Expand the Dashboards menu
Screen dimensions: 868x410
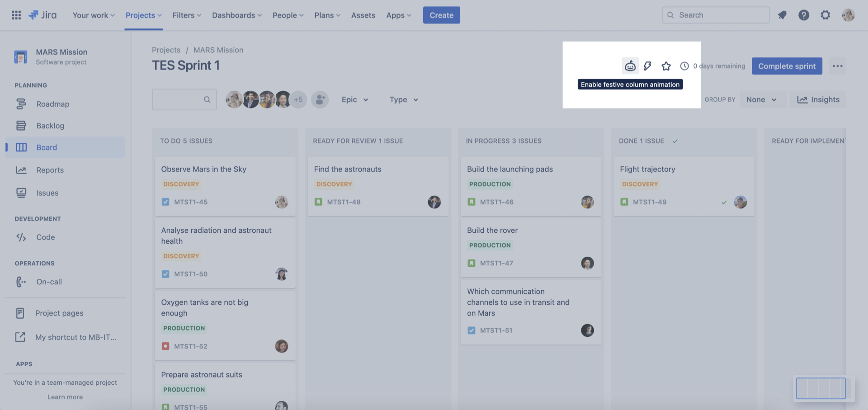pos(237,15)
